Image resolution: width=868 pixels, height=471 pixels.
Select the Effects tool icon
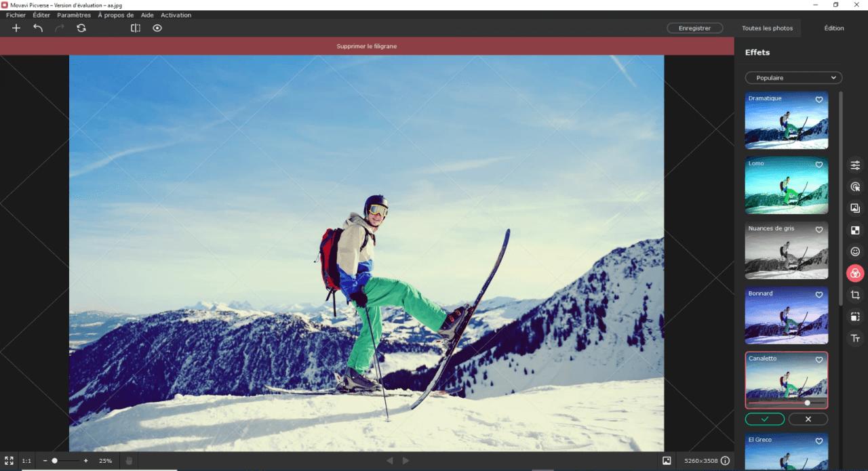click(x=855, y=274)
